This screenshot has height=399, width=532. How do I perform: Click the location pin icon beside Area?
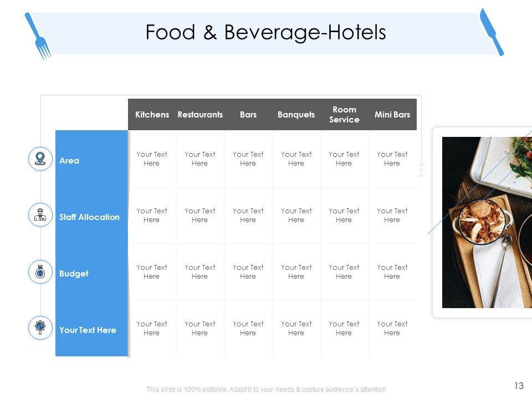(x=40, y=159)
